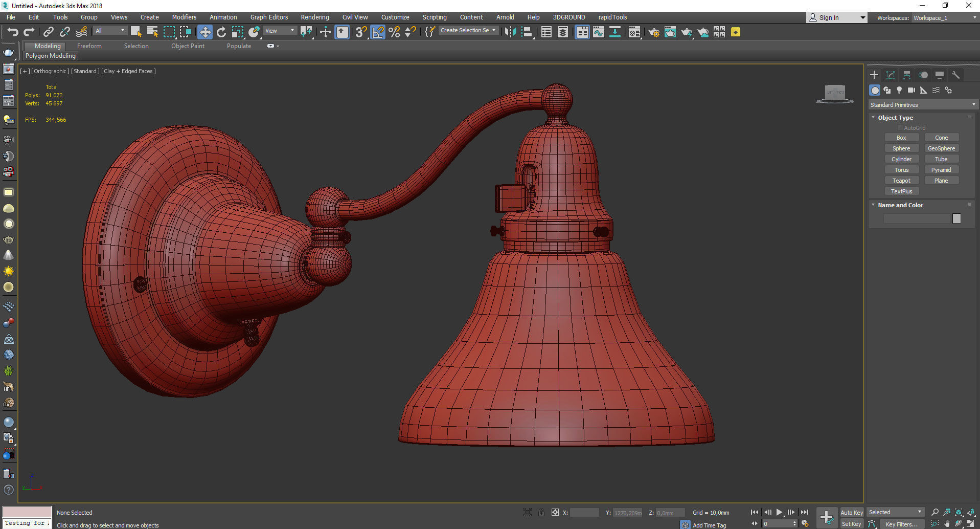Open the Select by Name list
The height and width of the screenshot is (529, 980).
(x=152, y=32)
